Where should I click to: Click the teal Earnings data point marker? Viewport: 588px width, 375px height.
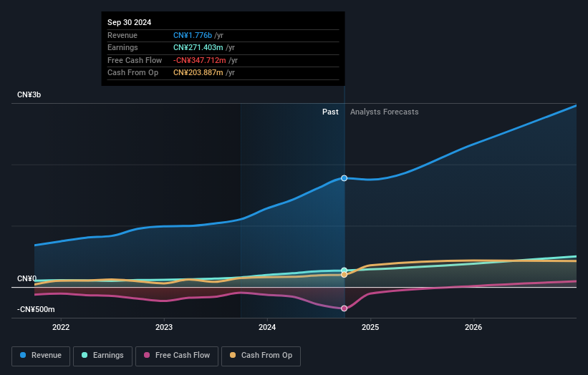tap(344, 270)
